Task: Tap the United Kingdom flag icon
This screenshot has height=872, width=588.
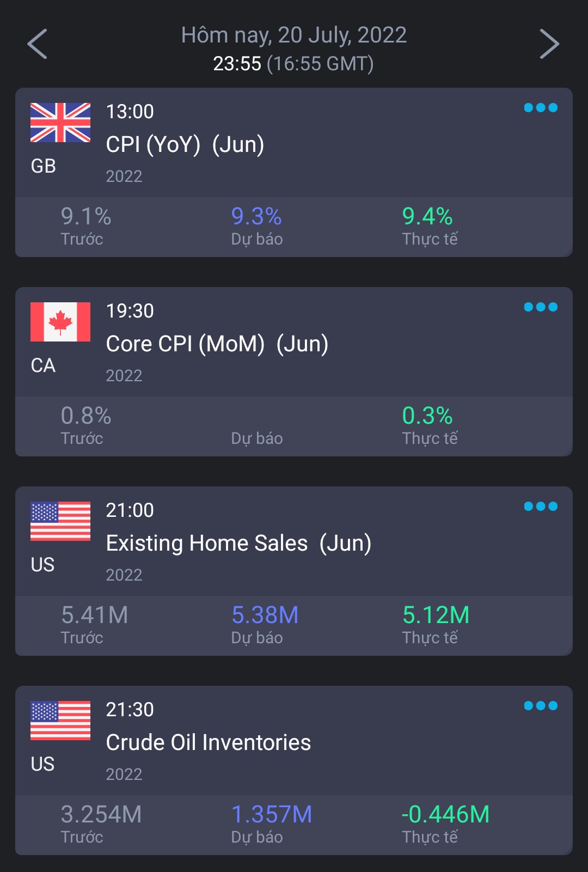Action: [x=60, y=123]
